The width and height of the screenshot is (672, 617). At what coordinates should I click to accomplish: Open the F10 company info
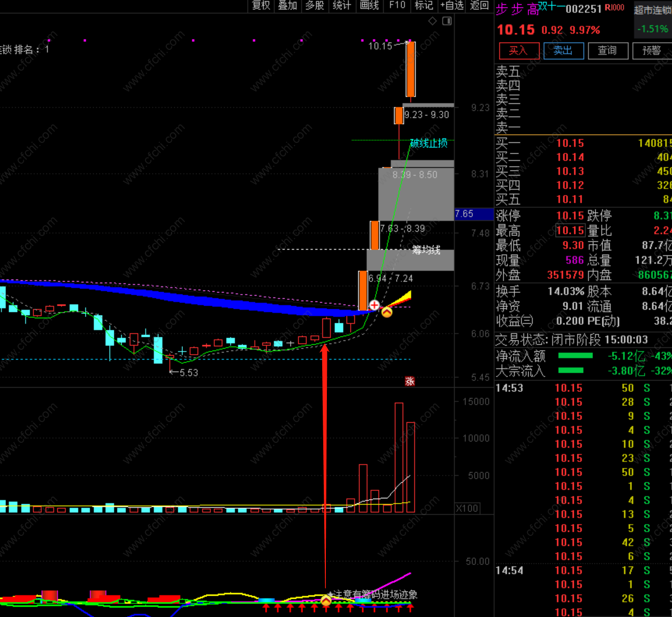tap(397, 5)
